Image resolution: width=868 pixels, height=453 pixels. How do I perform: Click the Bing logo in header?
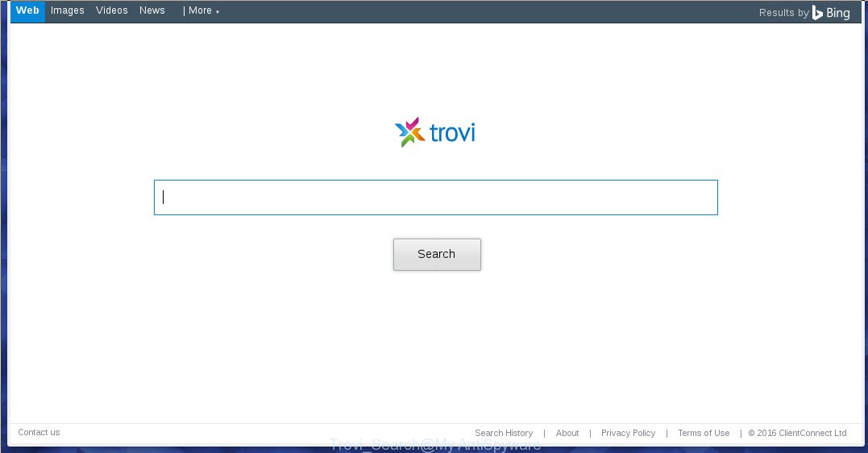(x=831, y=13)
